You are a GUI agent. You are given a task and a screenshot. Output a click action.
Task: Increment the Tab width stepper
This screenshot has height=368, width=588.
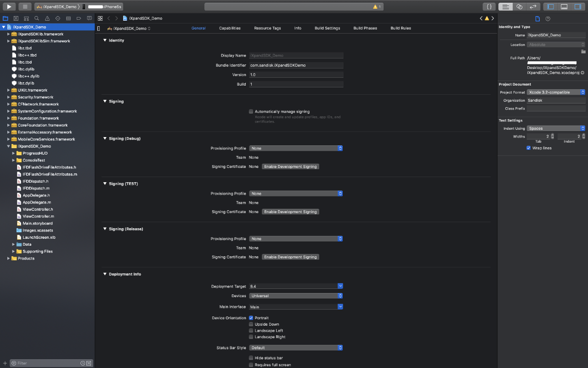click(552, 135)
